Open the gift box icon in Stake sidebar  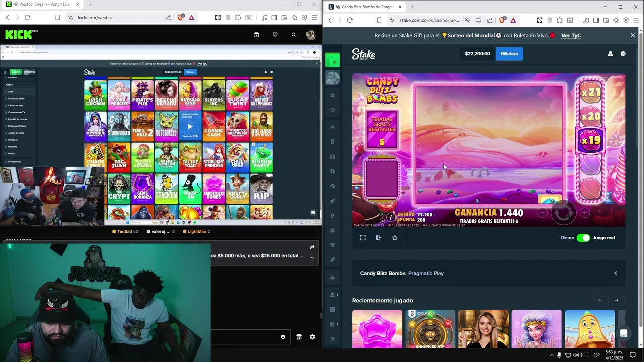coord(332,171)
